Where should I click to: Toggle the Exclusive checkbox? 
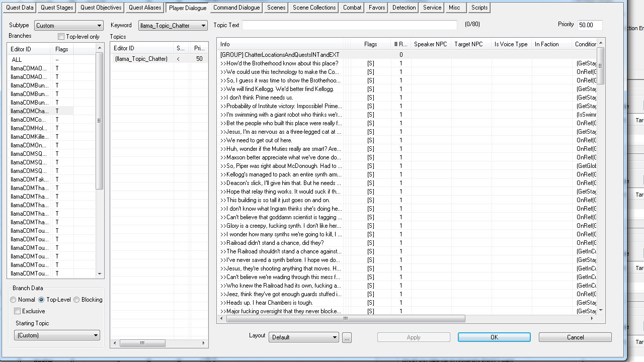coord(18,311)
